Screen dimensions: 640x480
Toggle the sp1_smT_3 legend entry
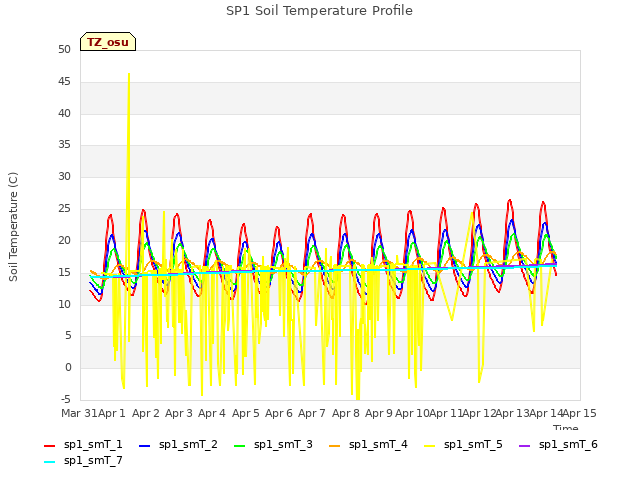point(273,444)
